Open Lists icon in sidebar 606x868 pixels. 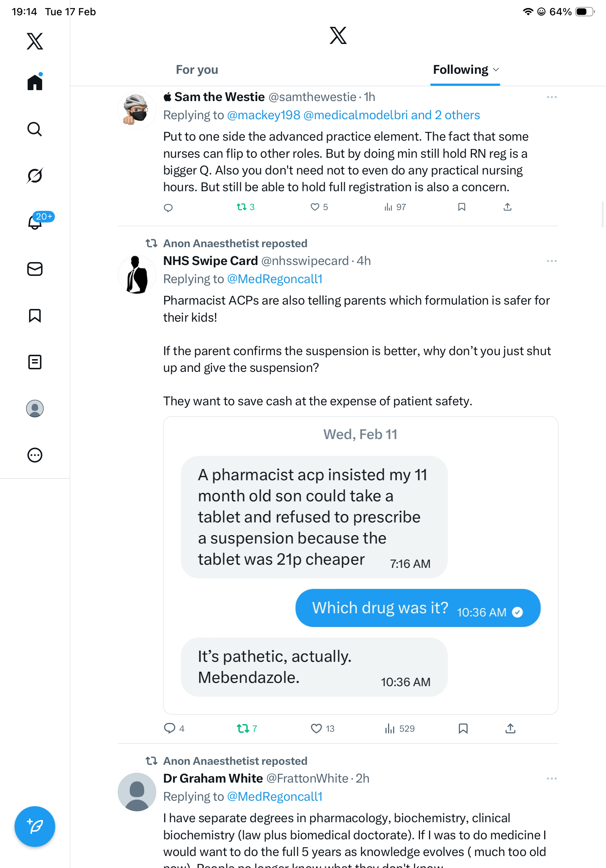pyautogui.click(x=35, y=362)
